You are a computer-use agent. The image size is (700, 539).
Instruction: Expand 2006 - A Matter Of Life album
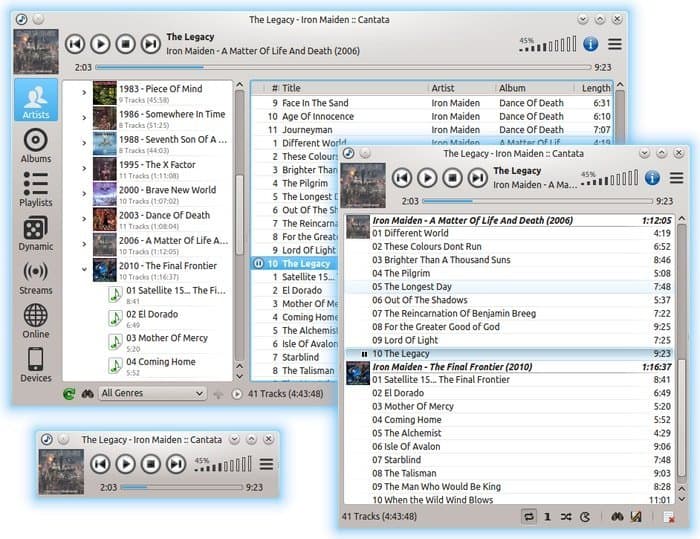click(84, 244)
